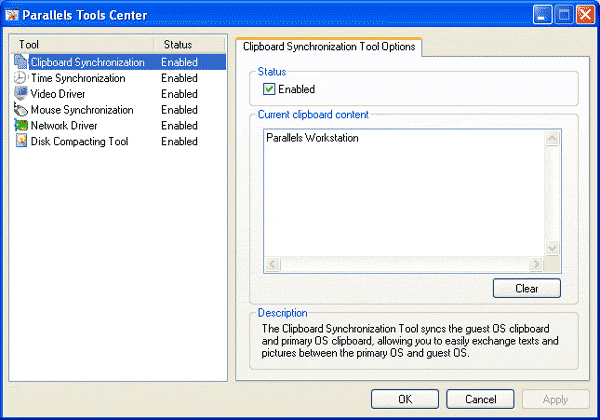The width and height of the screenshot is (600, 420).
Task: Uncheck the Enabled checkbox
Action: (269, 90)
